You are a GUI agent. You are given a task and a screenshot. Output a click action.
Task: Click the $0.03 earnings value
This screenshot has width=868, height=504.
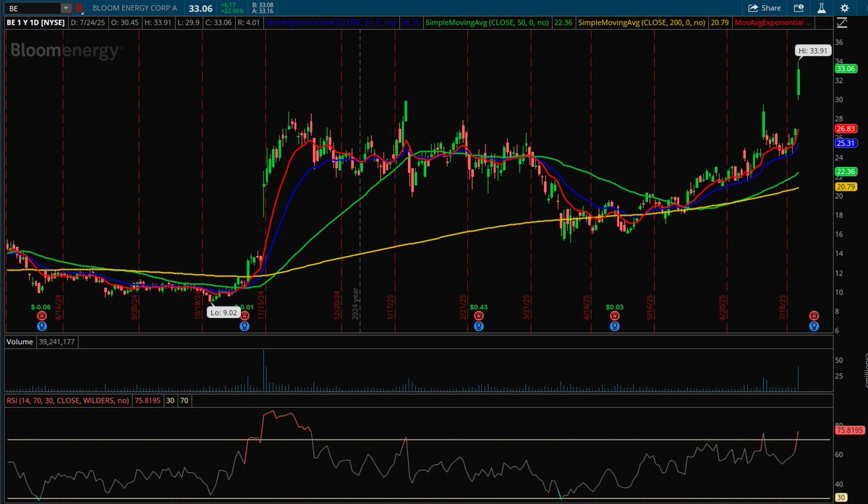pyautogui.click(x=614, y=307)
